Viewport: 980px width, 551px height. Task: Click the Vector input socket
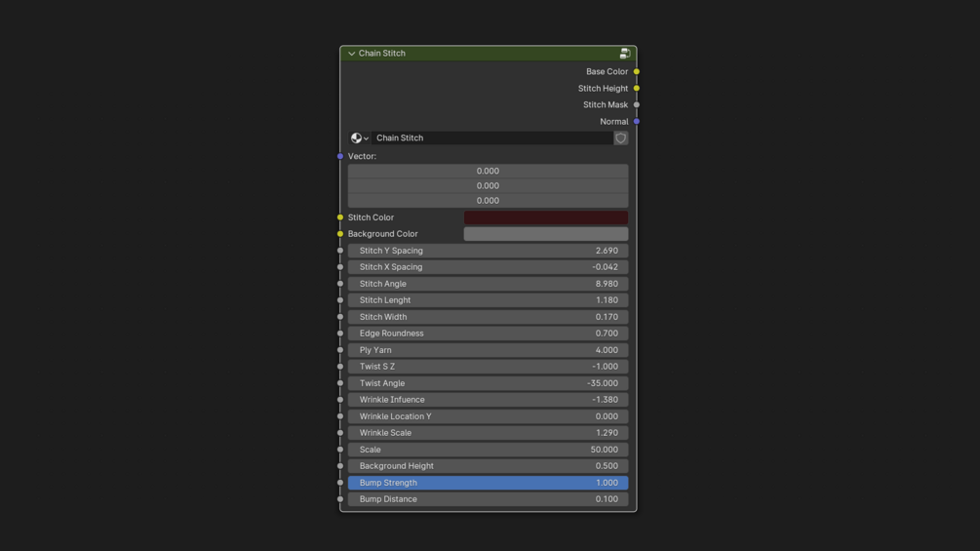point(340,156)
